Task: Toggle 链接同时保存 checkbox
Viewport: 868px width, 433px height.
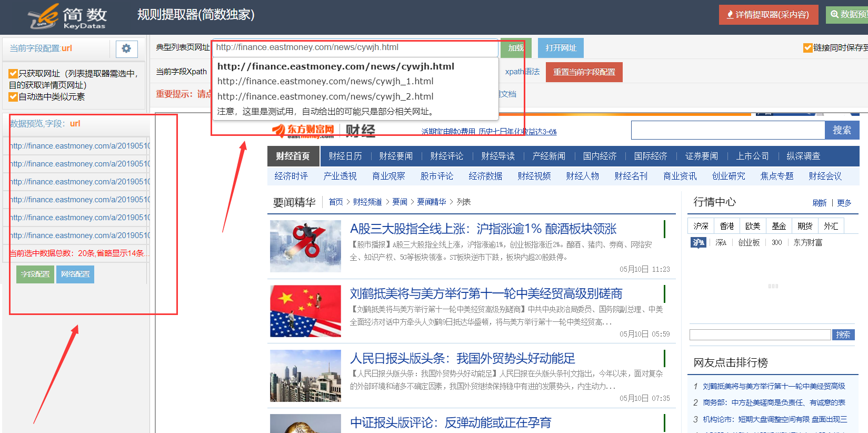Action: pyautogui.click(x=807, y=48)
